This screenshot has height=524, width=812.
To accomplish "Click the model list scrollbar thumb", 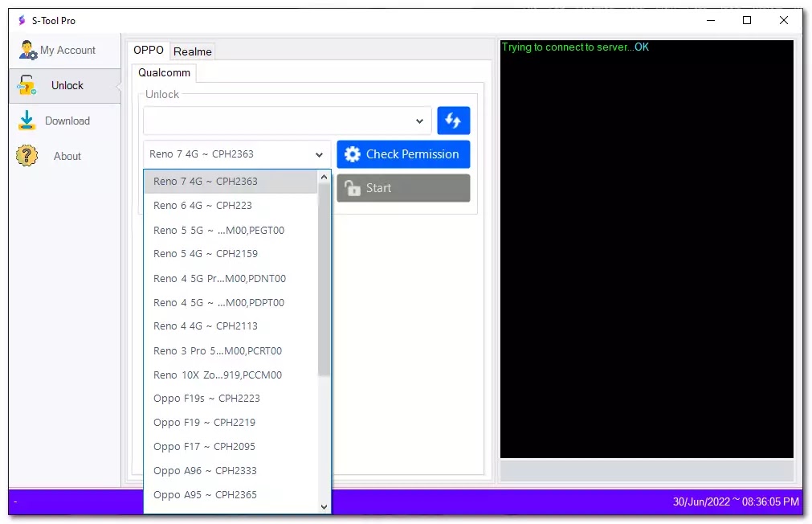I will pyautogui.click(x=324, y=280).
